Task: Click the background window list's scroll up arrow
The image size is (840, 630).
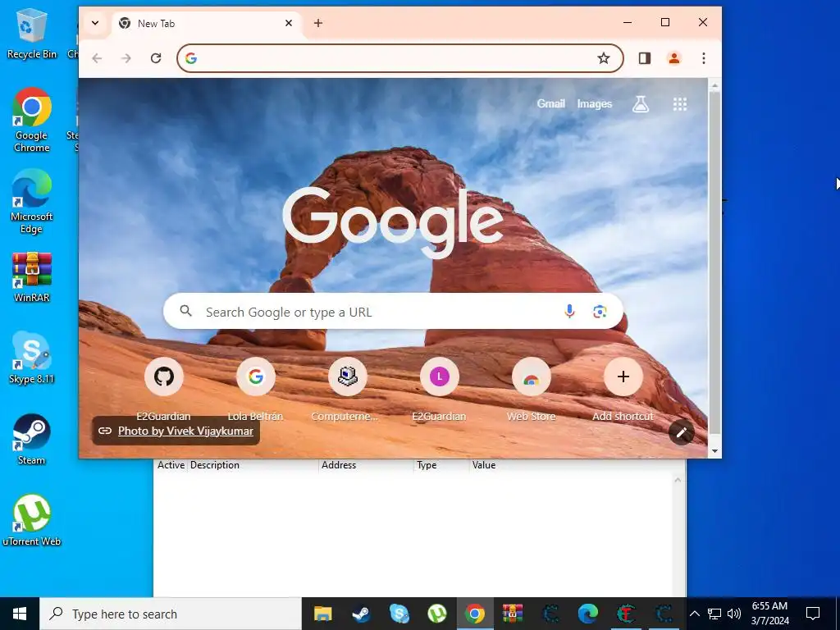Action: pyautogui.click(x=678, y=480)
